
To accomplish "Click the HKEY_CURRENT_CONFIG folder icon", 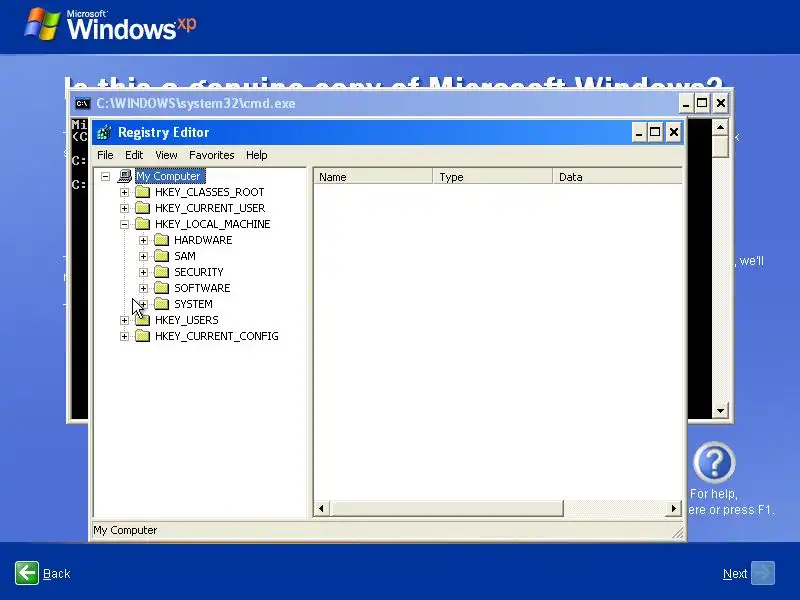I will coord(142,336).
